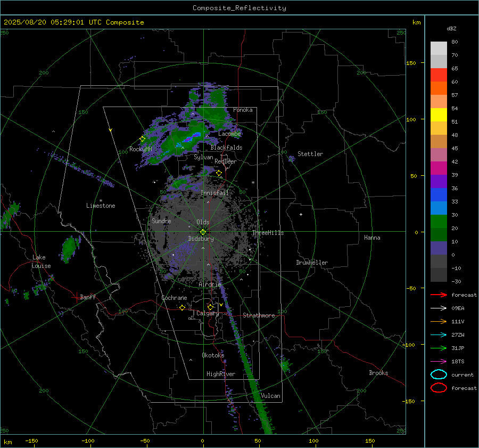Image resolution: width=479 pixels, height=448 pixels.
Task: Click the RockyMH label
Action: point(141,149)
